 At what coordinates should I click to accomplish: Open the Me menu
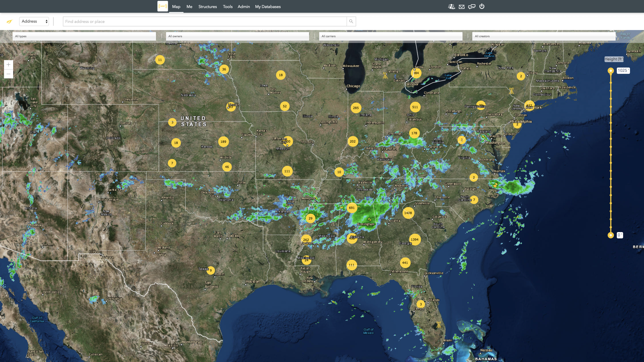[189, 7]
